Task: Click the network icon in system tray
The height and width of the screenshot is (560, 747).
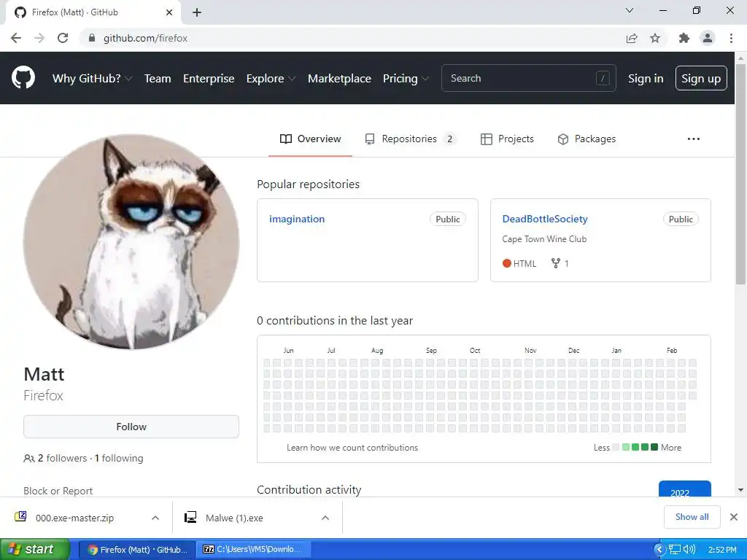Action: [x=675, y=550]
